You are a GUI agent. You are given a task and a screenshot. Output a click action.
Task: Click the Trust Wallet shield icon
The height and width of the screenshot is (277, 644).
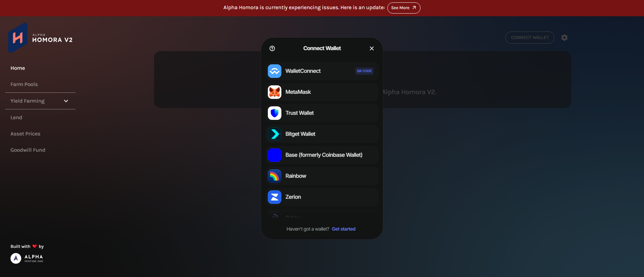click(275, 113)
